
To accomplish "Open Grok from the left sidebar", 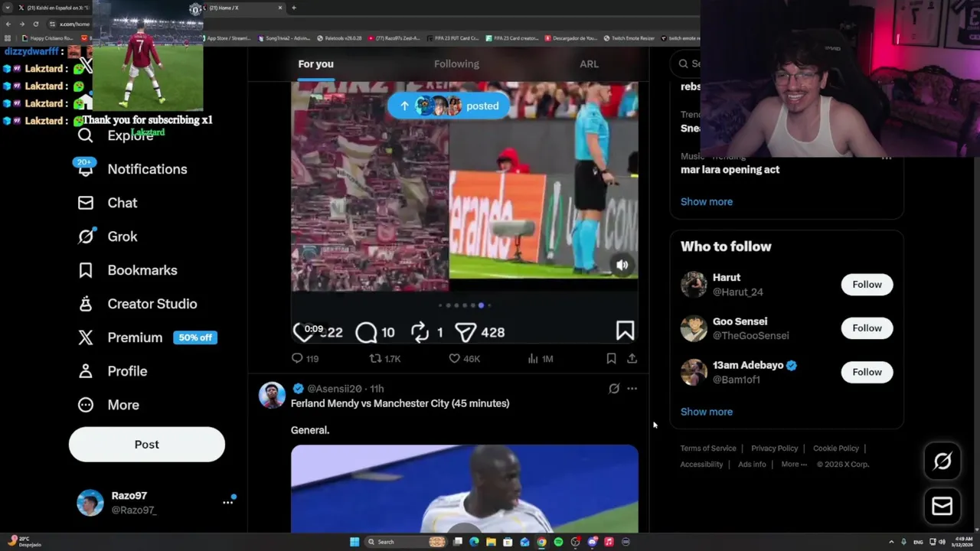I will tap(107, 236).
